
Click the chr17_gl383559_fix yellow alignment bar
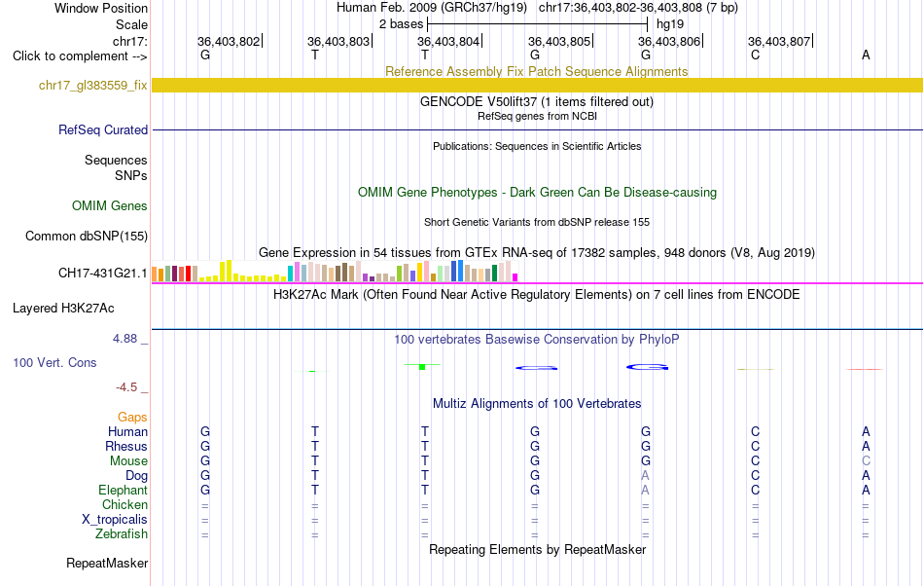537,85
